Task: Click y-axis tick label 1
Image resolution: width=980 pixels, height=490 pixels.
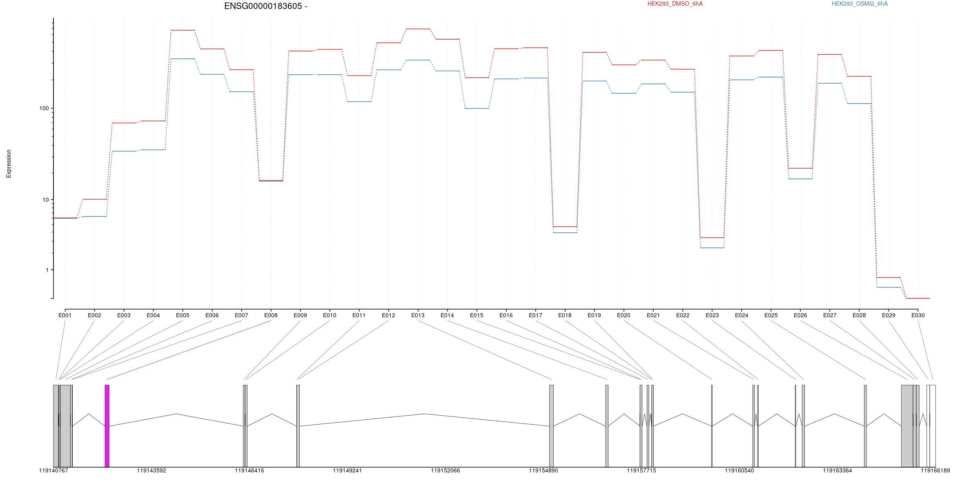Action: (x=47, y=270)
